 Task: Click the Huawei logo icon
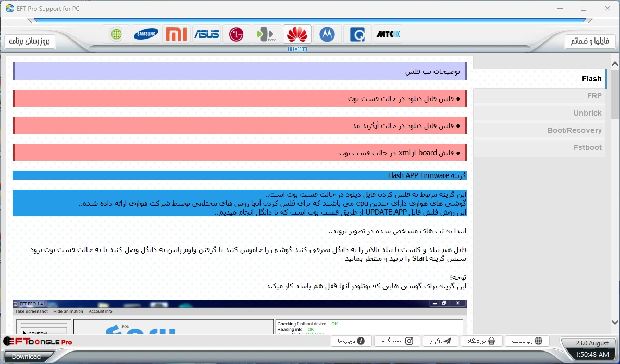pyautogui.click(x=297, y=34)
